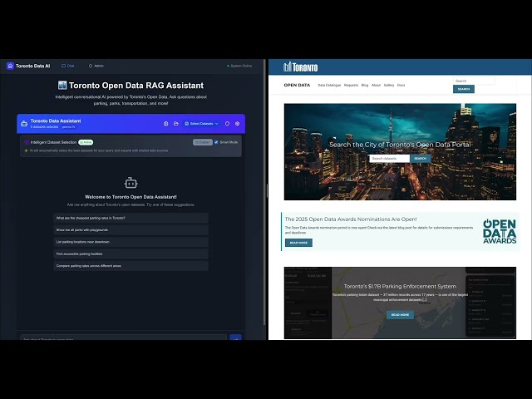532x399 pixels.
Task: Click the Toronto logo in the website header
Action: click(x=301, y=66)
